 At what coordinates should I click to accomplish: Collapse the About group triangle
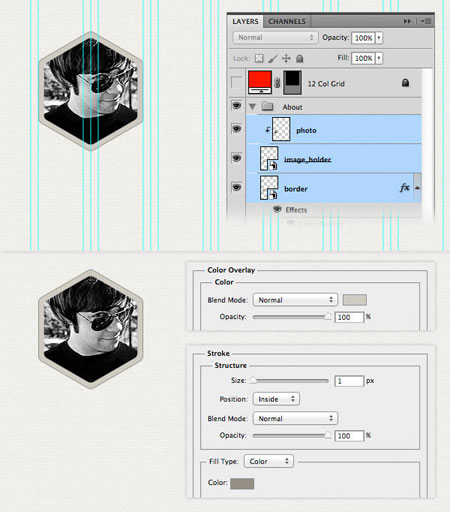[252, 107]
